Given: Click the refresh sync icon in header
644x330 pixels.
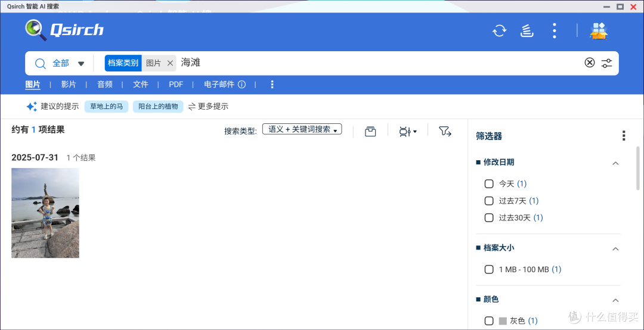Looking at the screenshot, I should 500,31.
